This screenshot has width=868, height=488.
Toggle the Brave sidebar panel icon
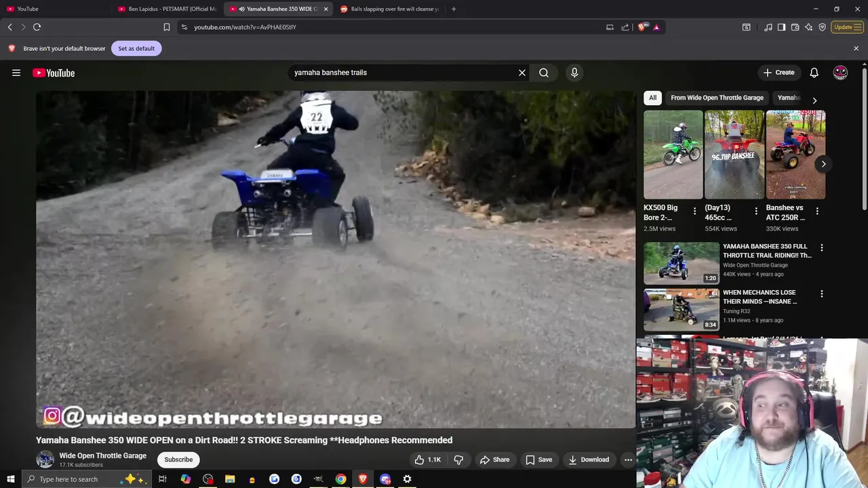coord(781,27)
